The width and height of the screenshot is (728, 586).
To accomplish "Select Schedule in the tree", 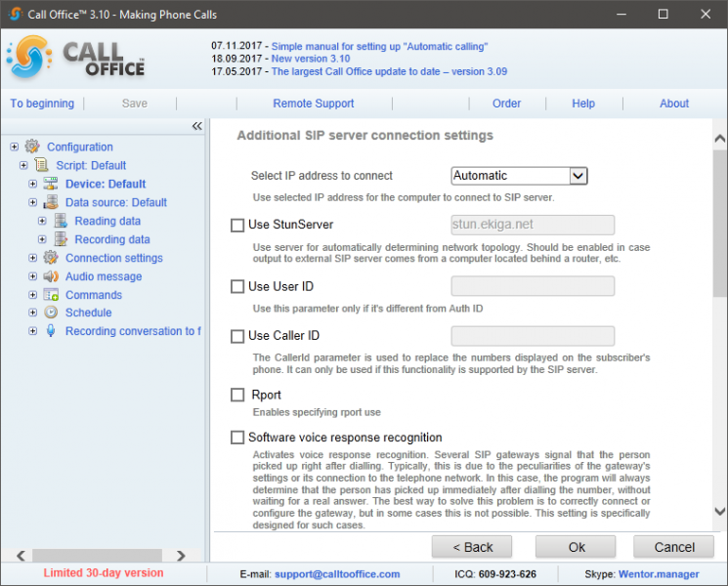I will pyautogui.click(x=88, y=313).
